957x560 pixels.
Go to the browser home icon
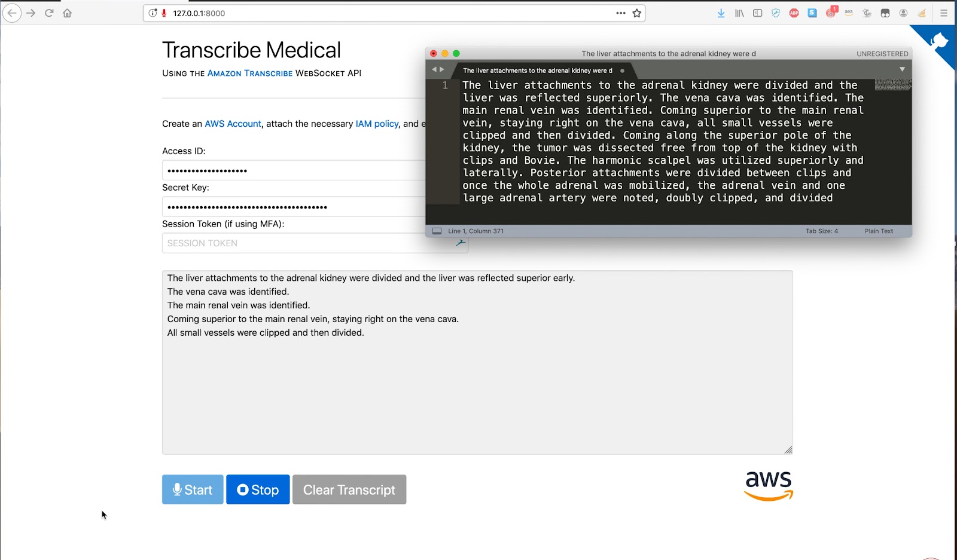tap(67, 13)
